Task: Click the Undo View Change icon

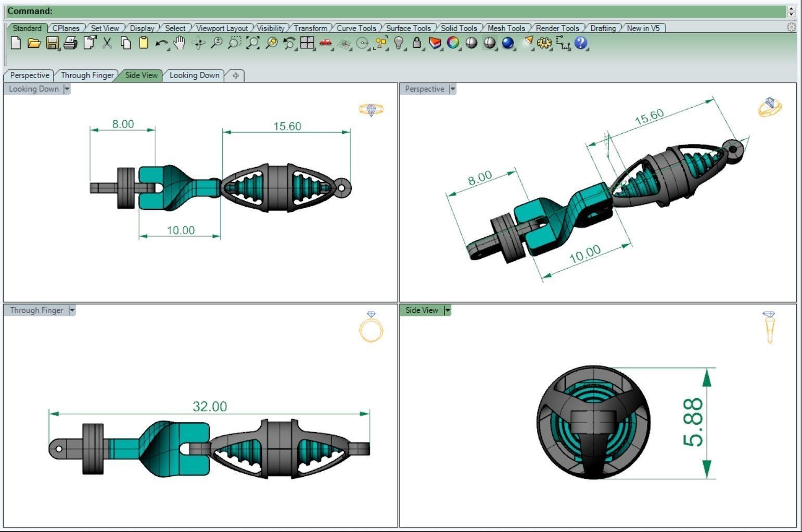Action: pos(289,44)
